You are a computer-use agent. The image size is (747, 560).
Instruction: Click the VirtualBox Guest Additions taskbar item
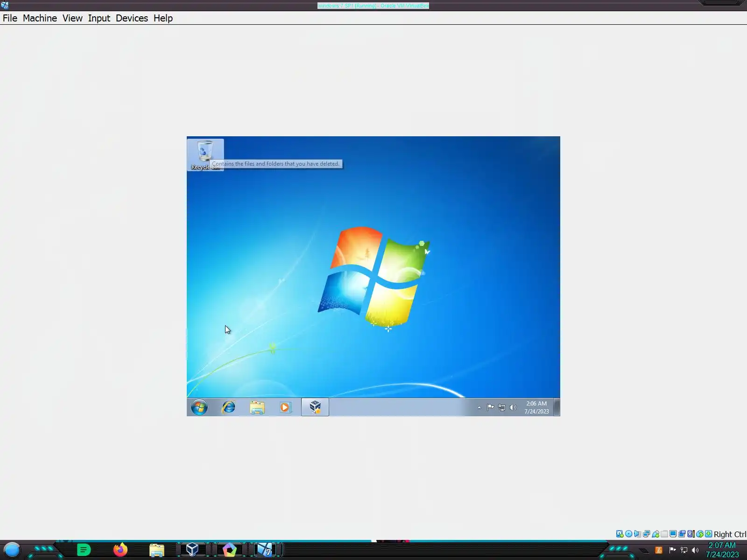click(x=315, y=407)
